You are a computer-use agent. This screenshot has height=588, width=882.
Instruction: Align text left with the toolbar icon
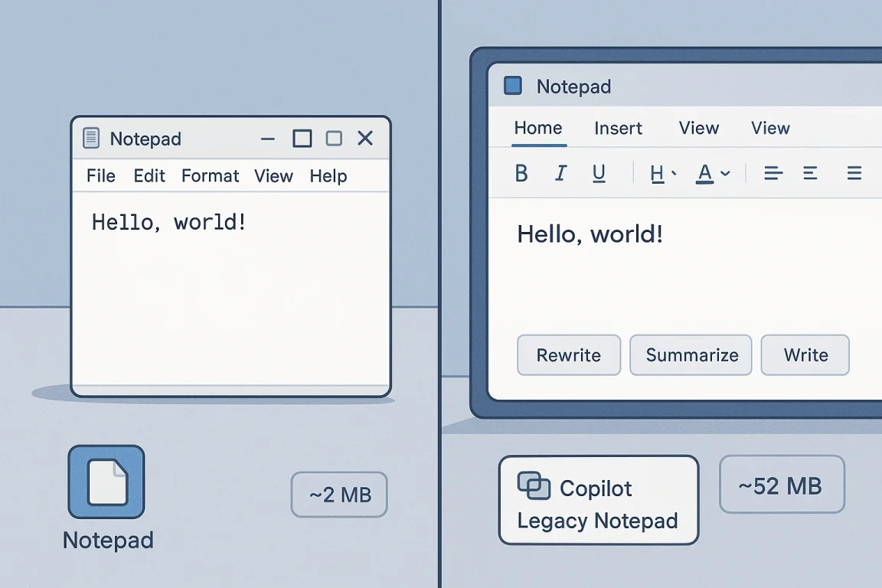tap(773, 173)
